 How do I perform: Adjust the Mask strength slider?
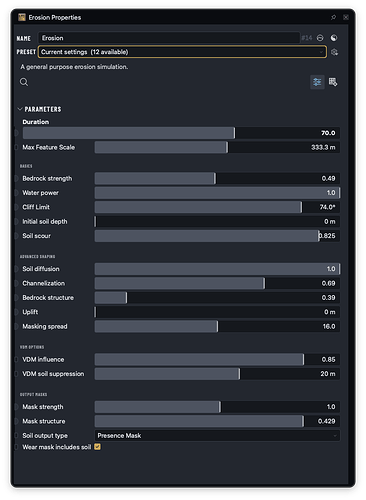(217, 407)
